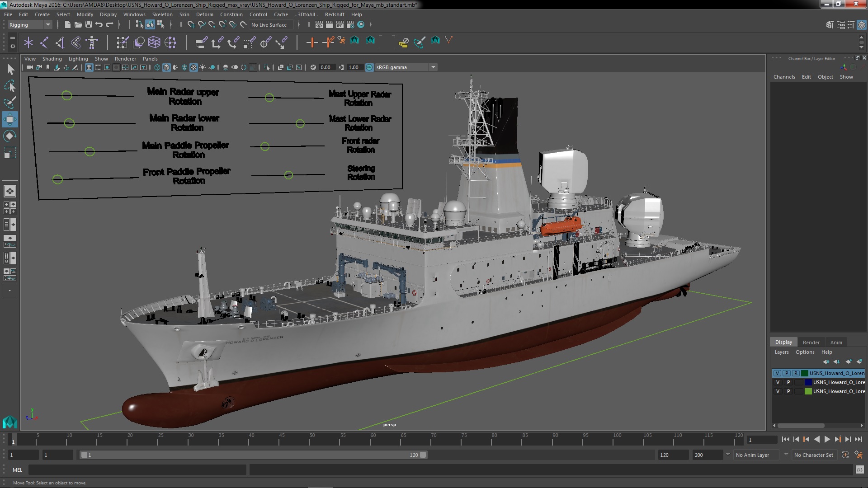Open the Script Editor icon
Screen dimensions: 868x488
[x=859, y=470]
